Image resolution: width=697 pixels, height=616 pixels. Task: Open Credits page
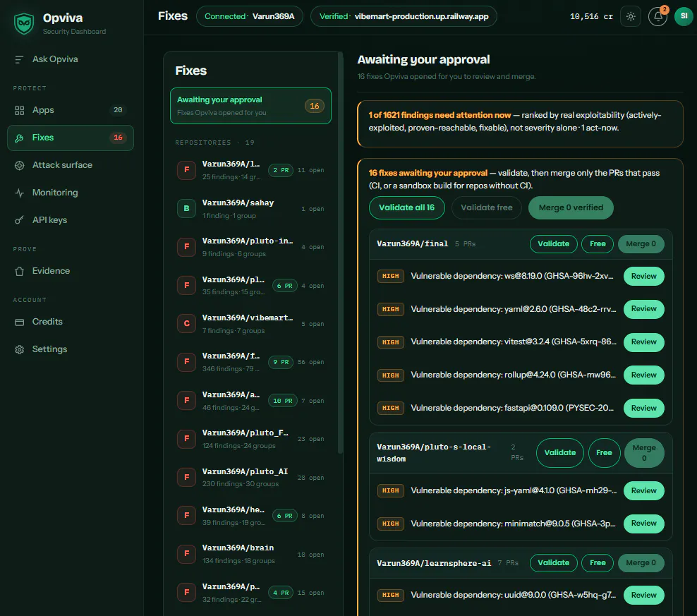[x=71, y=322]
